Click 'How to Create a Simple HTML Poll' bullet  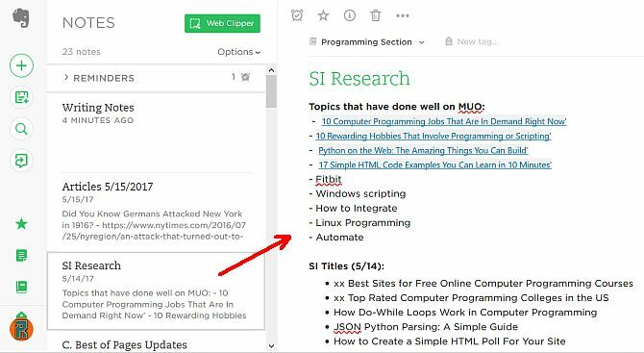point(449,341)
